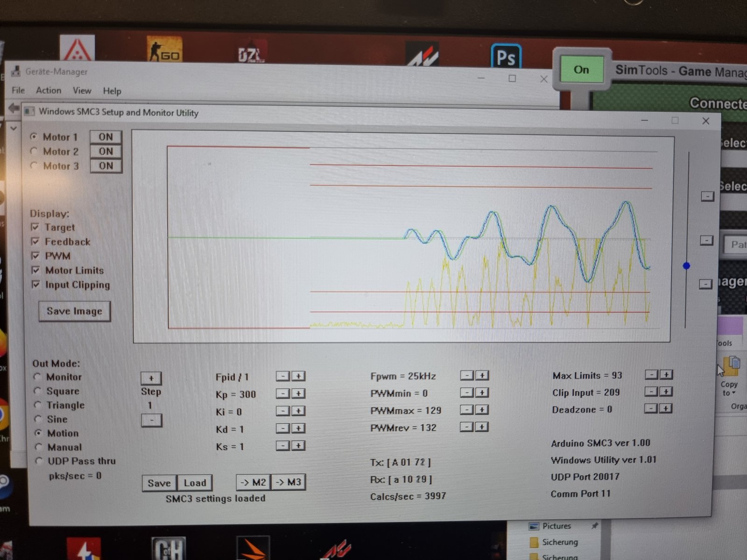Decrease Max Limits with minus button

click(x=651, y=374)
